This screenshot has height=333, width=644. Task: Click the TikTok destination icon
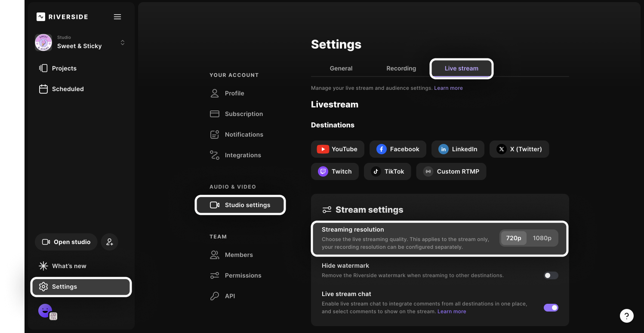tap(376, 171)
